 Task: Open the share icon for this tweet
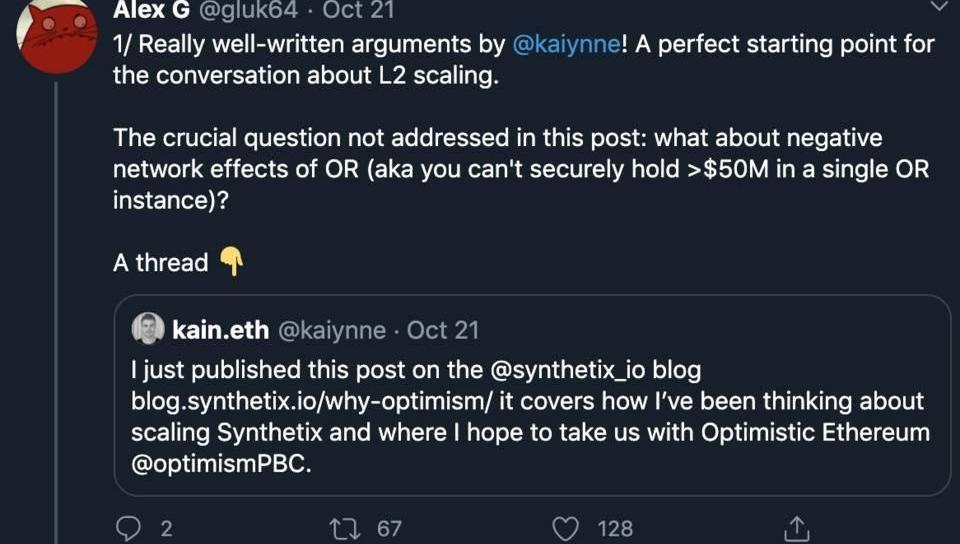[796, 527]
